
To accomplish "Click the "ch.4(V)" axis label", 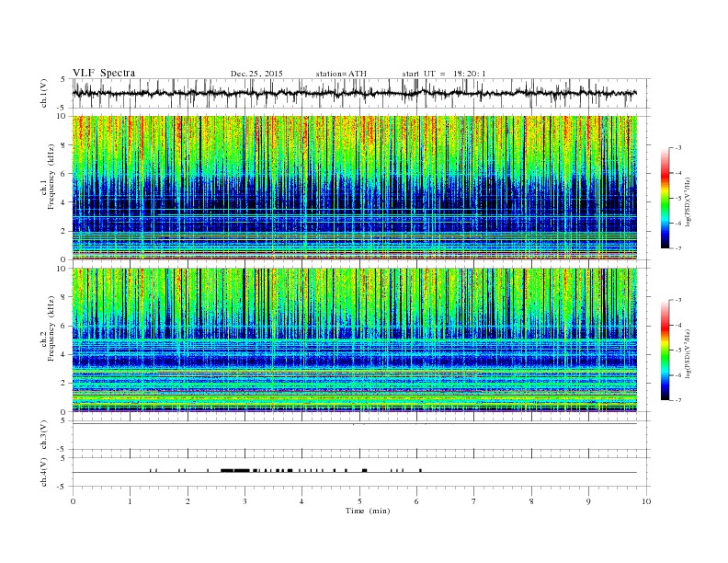I will point(44,472).
